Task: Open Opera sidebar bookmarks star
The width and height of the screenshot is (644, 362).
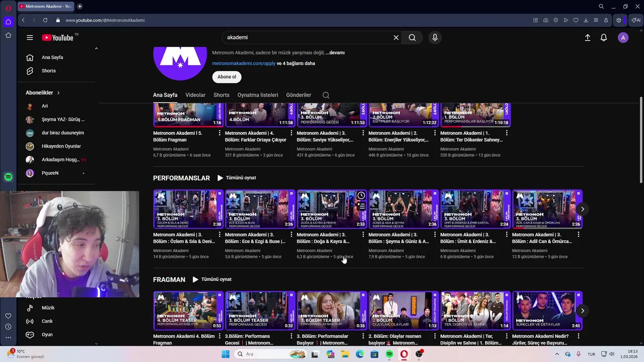Action: click(x=8, y=35)
